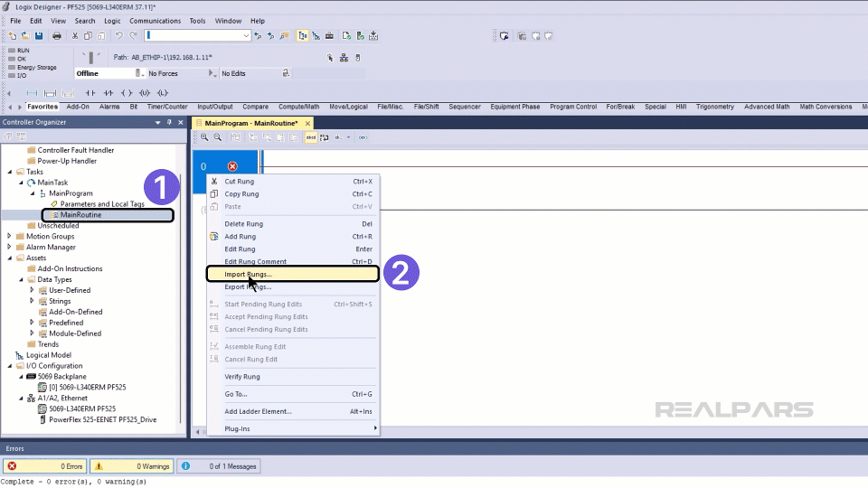868x488 pixels.
Task: Click the red Errors count button
Action: (45, 466)
